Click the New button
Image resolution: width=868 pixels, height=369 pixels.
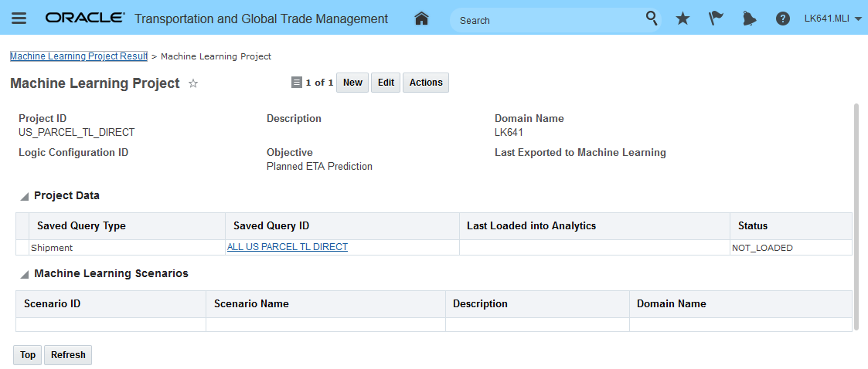[x=352, y=83]
